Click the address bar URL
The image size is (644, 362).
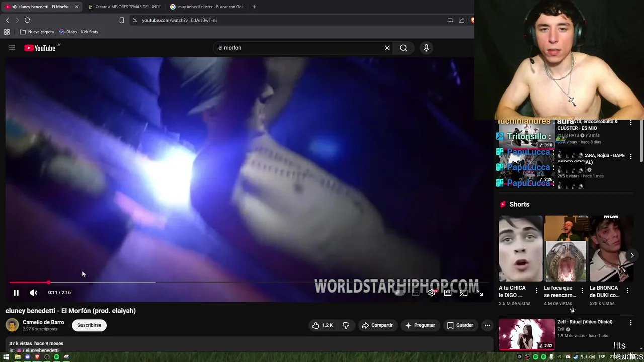pos(180,20)
